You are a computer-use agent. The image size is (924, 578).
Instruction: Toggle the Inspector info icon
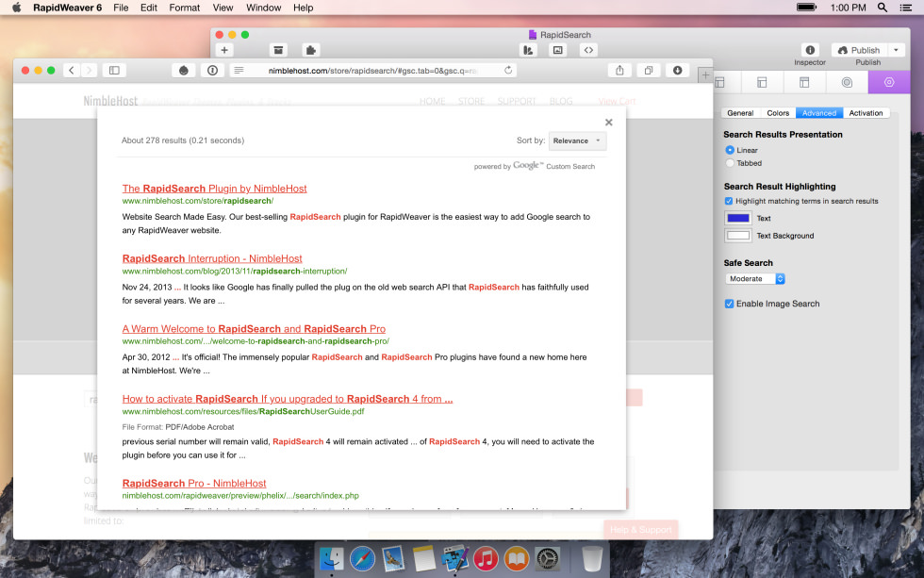[x=810, y=50]
